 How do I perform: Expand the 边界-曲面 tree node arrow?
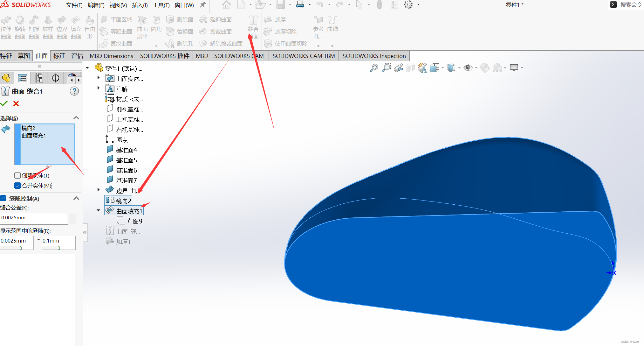pyautogui.click(x=99, y=190)
